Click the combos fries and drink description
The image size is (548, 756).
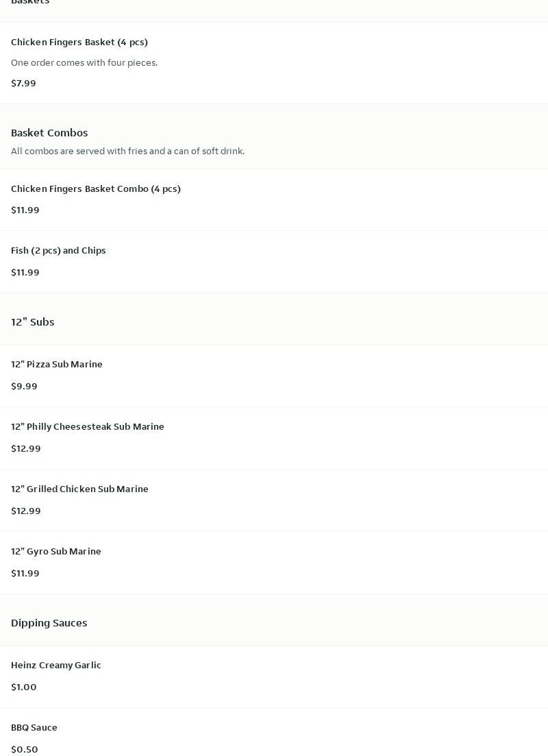click(127, 151)
